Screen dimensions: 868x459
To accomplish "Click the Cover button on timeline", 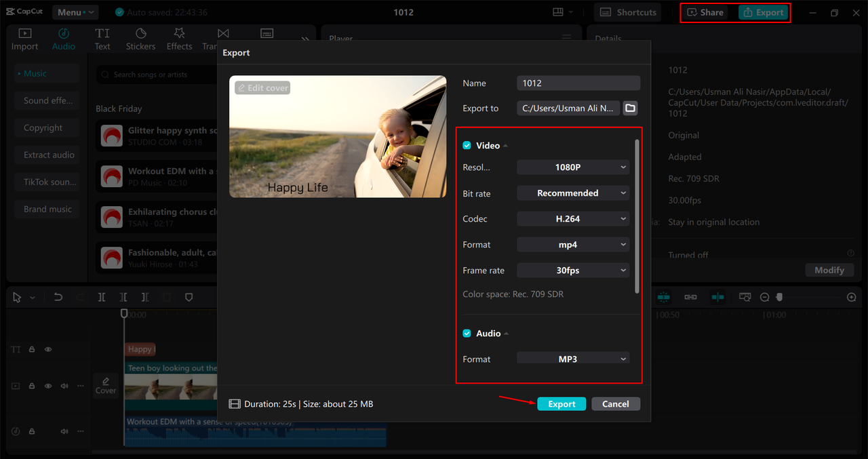I will [106, 386].
